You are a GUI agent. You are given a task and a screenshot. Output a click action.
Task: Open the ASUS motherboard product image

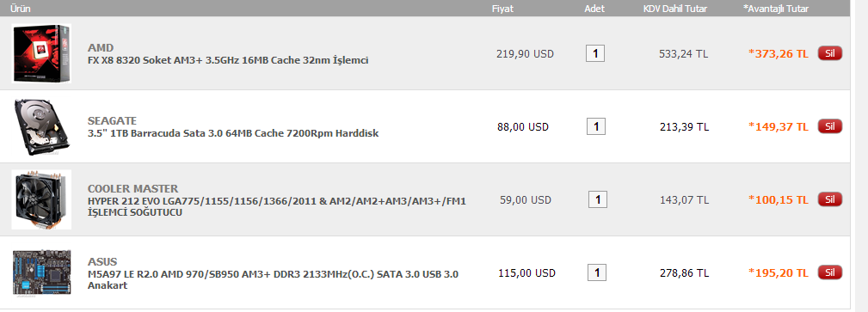(41, 272)
